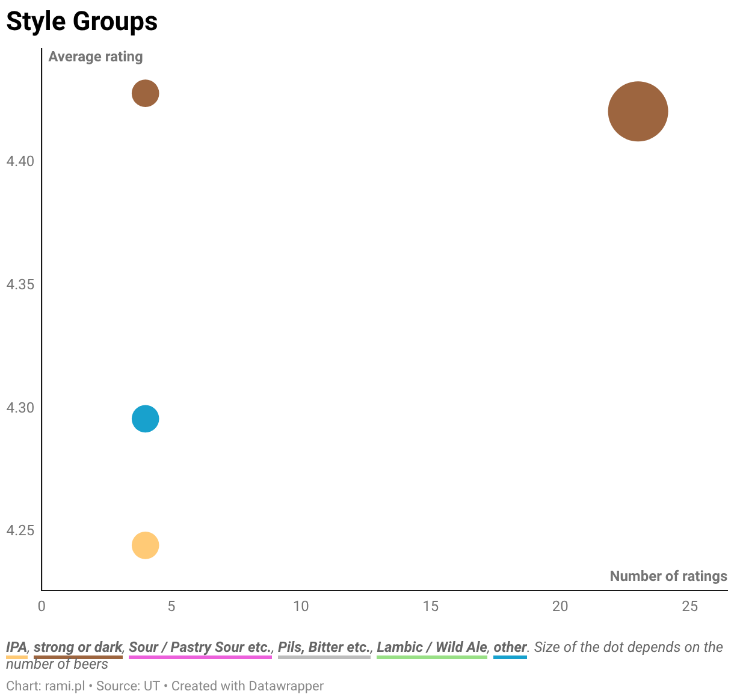Click 'Sour / Pastry Sour etc.' legend label
Screen dimensions: 734x700
click(200, 647)
